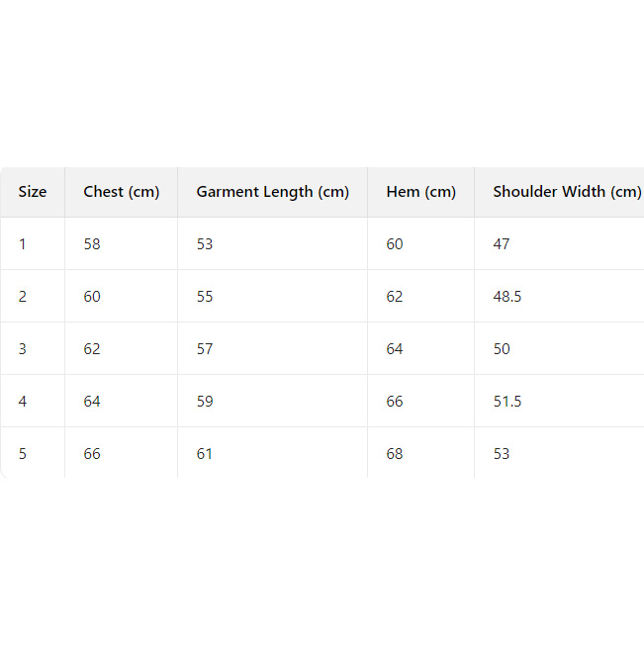Image resolution: width=644 pixels, height=645 pixels.
Task: Click size 5 in the Size column
Action: 23,454
